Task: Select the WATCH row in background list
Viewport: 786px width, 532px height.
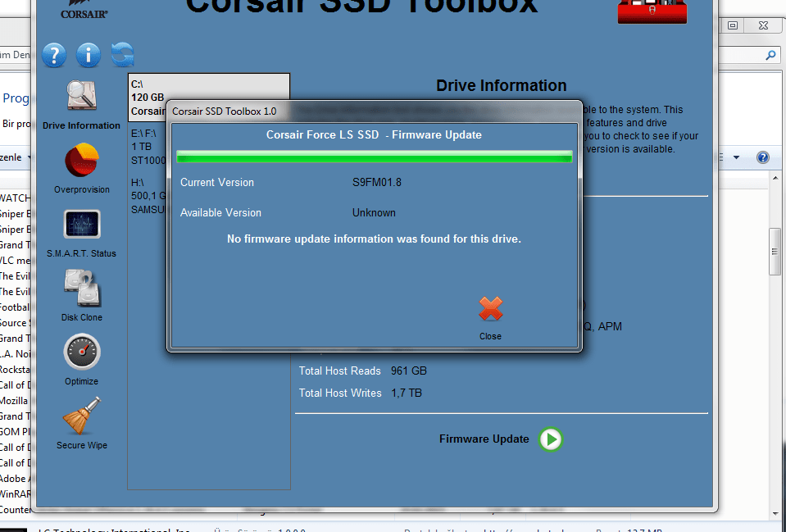Action: click(15, 198)
